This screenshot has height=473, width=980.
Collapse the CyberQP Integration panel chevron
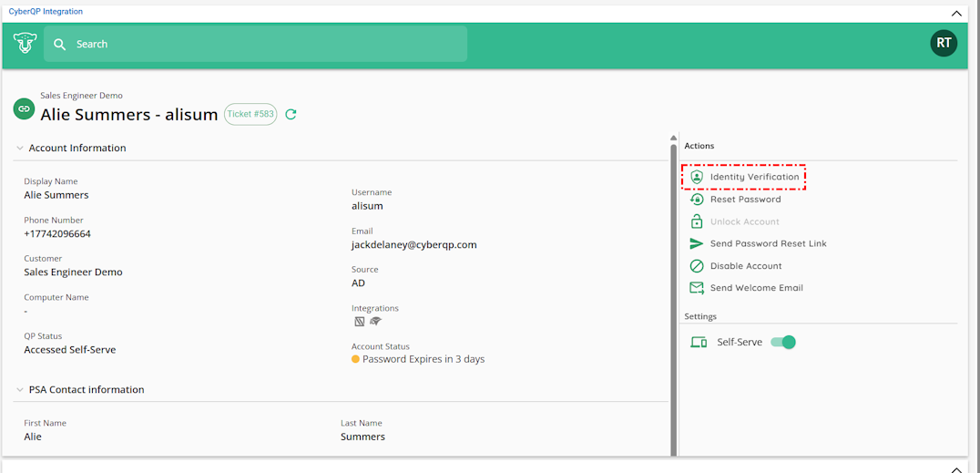(956, 13)
